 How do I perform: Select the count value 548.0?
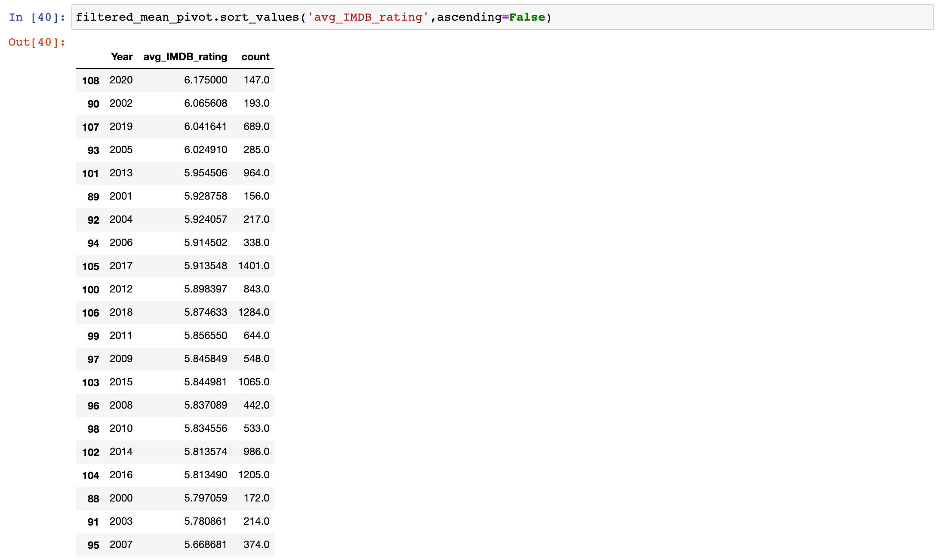(x=256, y=359)
